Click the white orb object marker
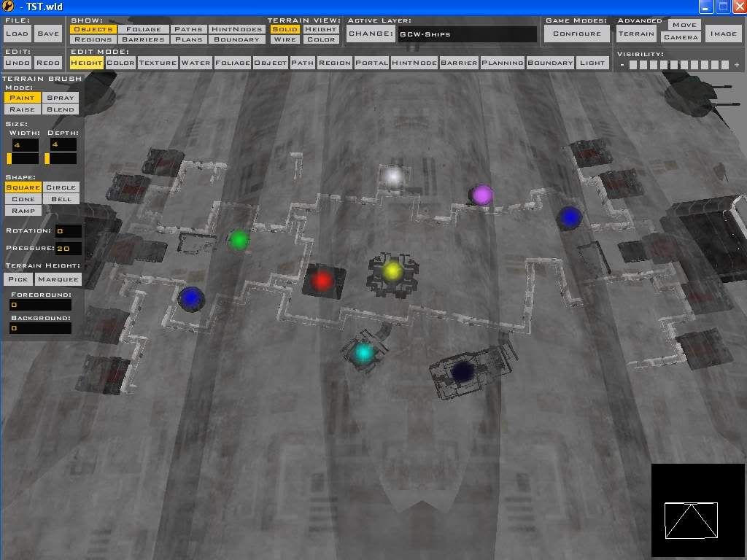Screen dimensions: 747x560 pos(393,176)
